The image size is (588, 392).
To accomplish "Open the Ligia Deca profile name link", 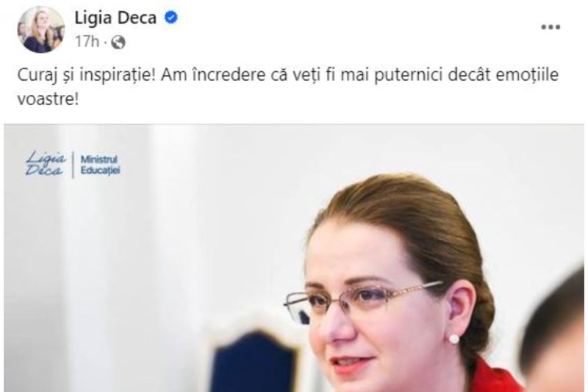I will click(115, 18).
